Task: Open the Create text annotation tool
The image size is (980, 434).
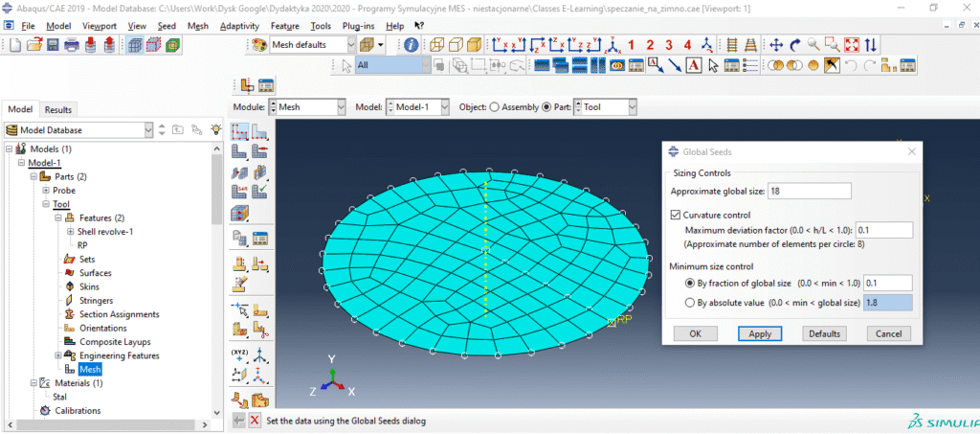Action: tap(693, 65)
